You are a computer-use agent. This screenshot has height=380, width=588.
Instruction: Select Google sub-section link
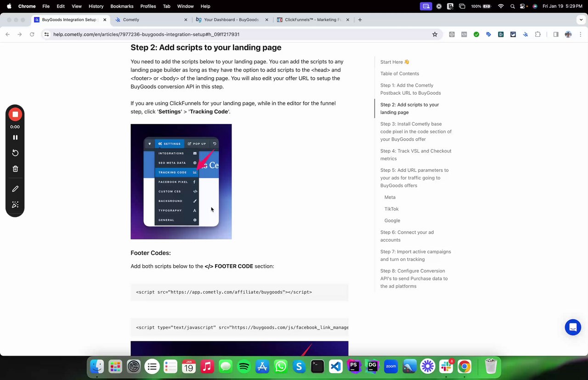392,221
